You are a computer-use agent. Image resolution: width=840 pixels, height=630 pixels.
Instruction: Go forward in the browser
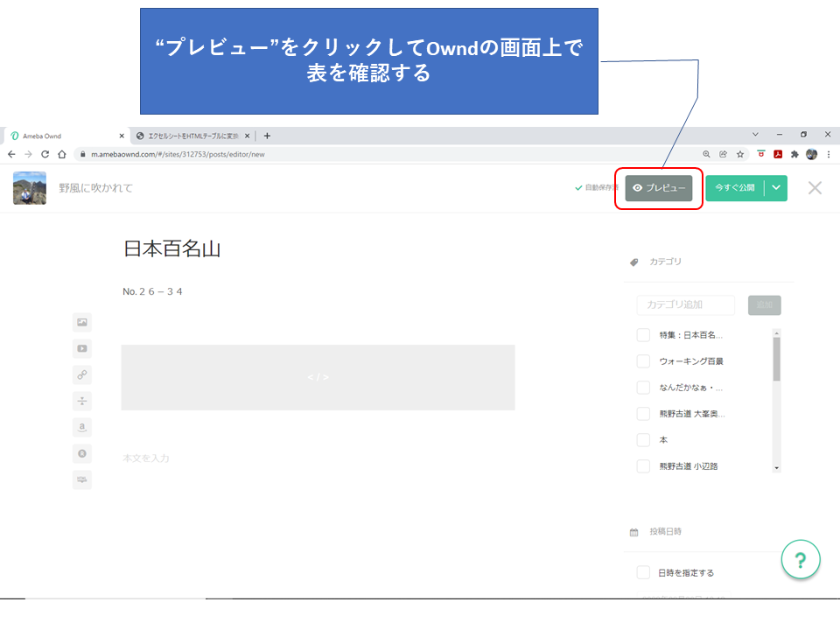(x=28, y=154)
